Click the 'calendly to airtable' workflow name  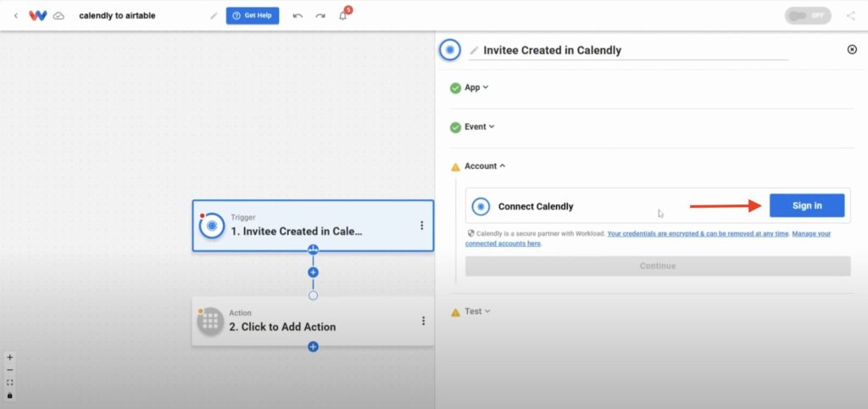tap(117, 15)
